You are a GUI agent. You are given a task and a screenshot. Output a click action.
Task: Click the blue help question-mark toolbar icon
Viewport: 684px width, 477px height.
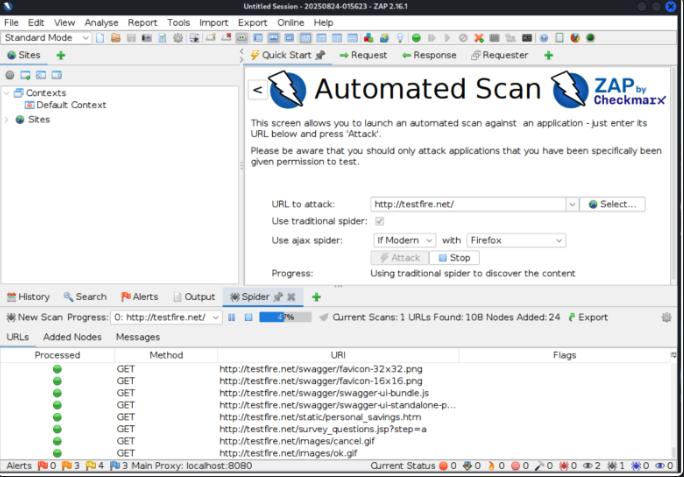tap(544, 38)
